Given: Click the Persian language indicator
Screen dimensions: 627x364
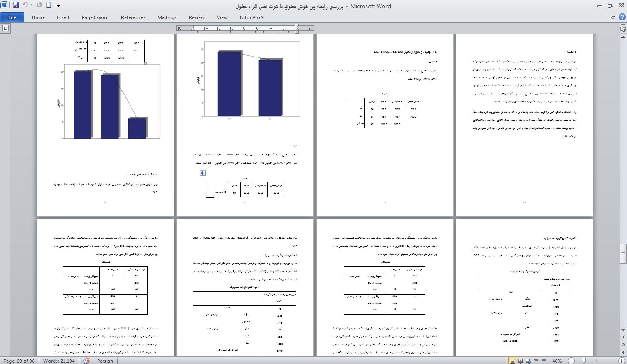Looking at the screenshot, I should 105,361.
